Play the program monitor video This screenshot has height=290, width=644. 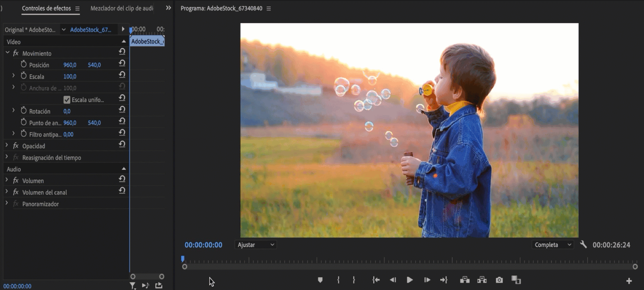pyautogui.click(x=410, y=280)
